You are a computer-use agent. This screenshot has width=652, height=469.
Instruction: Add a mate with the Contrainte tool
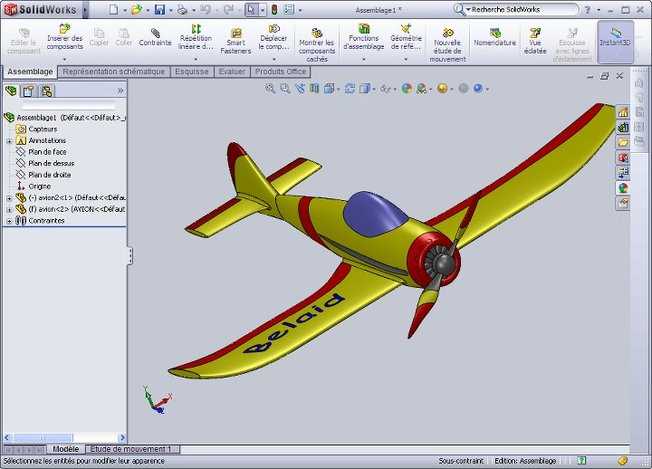[155, 37]
